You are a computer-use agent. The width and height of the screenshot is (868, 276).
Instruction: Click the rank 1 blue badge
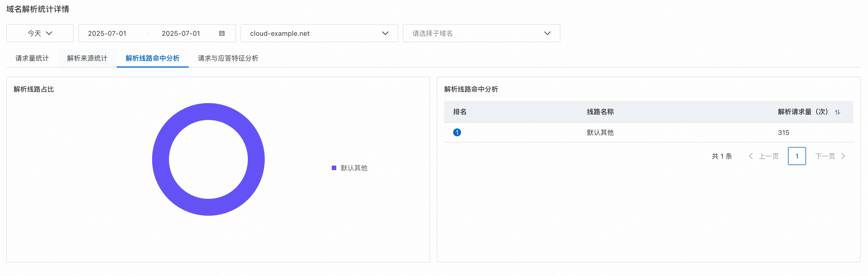point(457,132)
